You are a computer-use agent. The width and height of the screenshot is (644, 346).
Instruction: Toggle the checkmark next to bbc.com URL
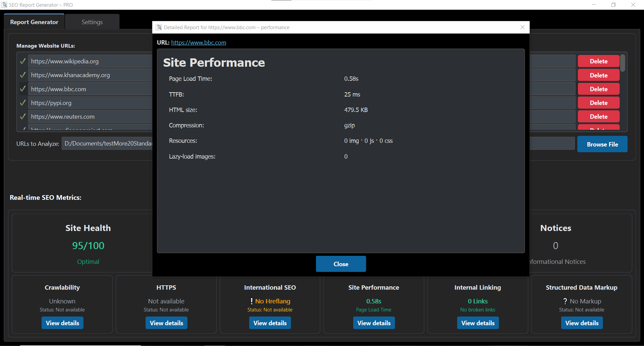click(x=23, y=89)
